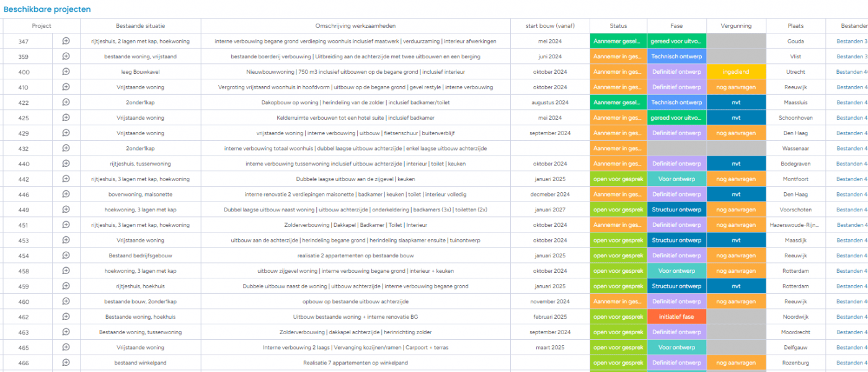The width and height of the screenshot is (868, 372).
Task: Click the start bouw (vanaf) column header
Action: (x=550, y=26)
